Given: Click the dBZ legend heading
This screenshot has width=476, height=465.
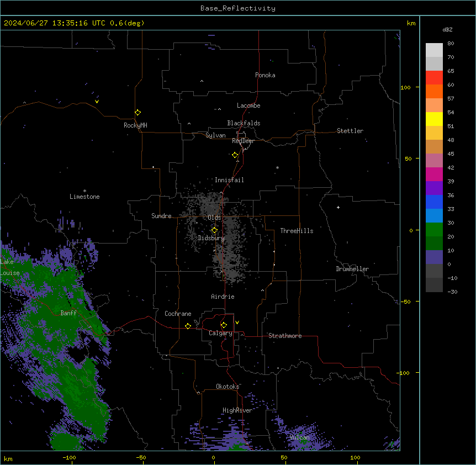Looking at the screenshot, I should tap(447, 29).
